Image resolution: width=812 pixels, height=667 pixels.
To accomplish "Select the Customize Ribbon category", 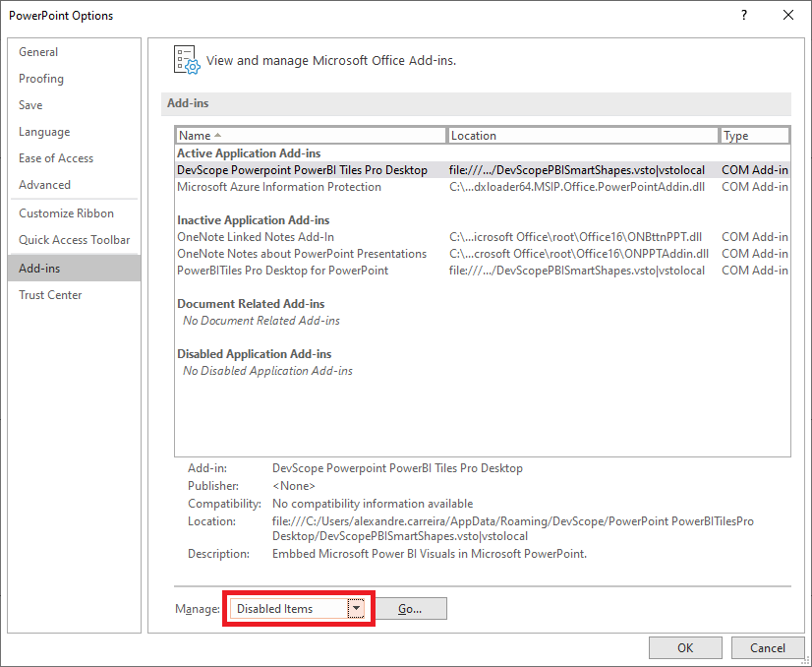I will tap(66, 213).
